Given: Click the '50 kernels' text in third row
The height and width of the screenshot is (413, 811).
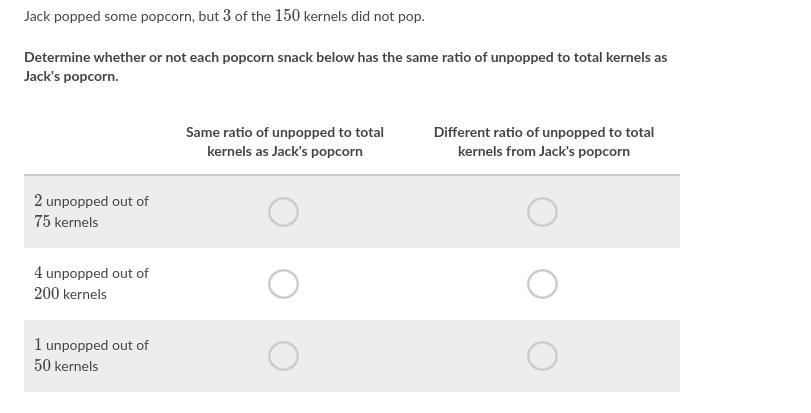Looking at the screenshot, I should (66, 366).
